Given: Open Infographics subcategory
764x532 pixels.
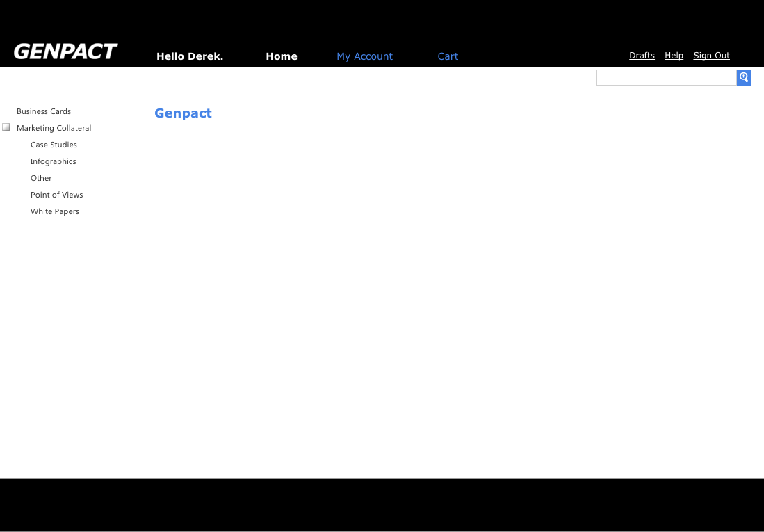Looking at the screenshot, I should tap(53, 161).
